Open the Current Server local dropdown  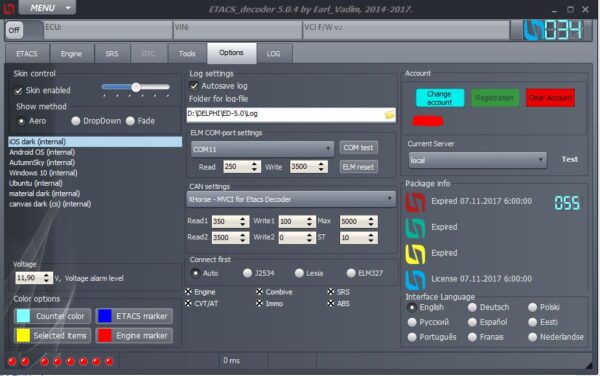coord(478,160)
